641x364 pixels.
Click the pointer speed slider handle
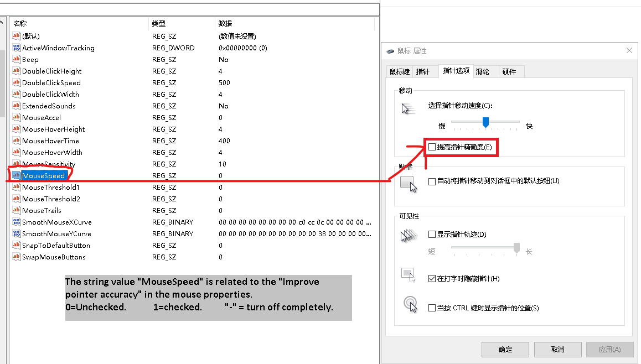click(485, 122)
